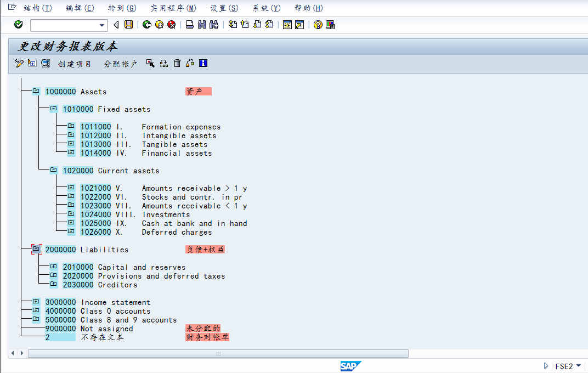Open the 帮助(H) menu
This screenshot has height=373, width=588.
click(x=309, y=8)
